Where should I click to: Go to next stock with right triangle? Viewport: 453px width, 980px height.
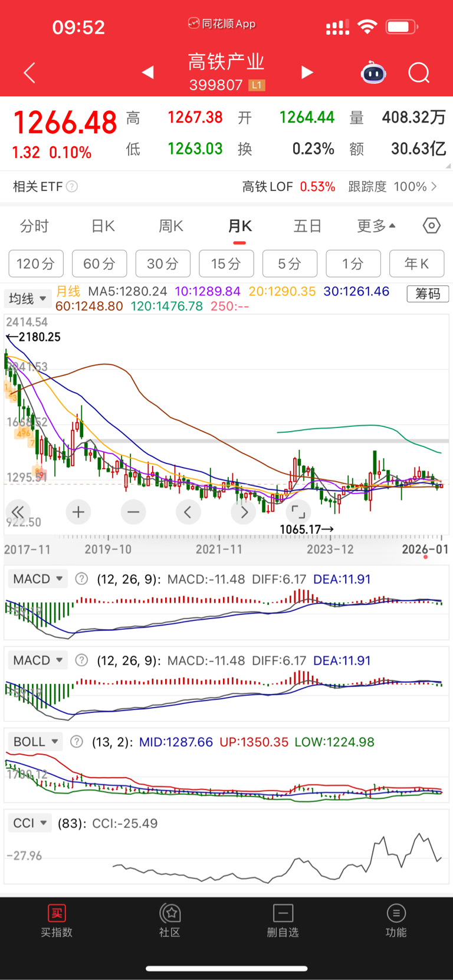tap(307, 72)
